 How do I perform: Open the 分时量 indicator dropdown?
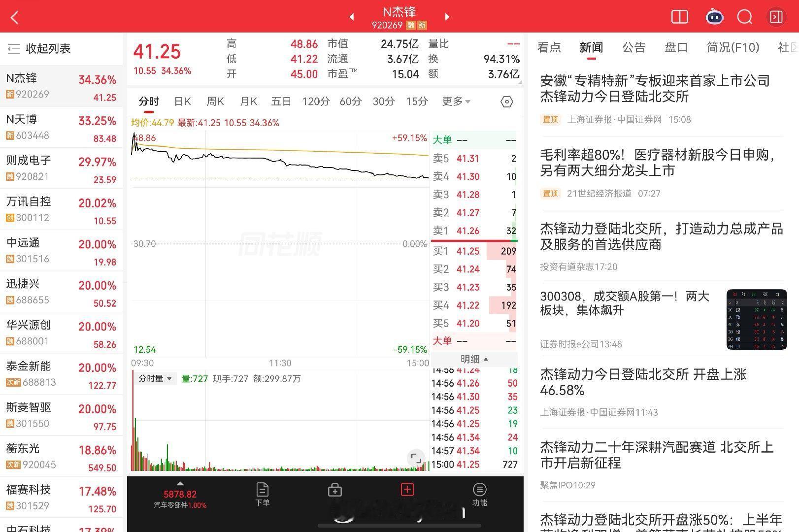point(155,379)
